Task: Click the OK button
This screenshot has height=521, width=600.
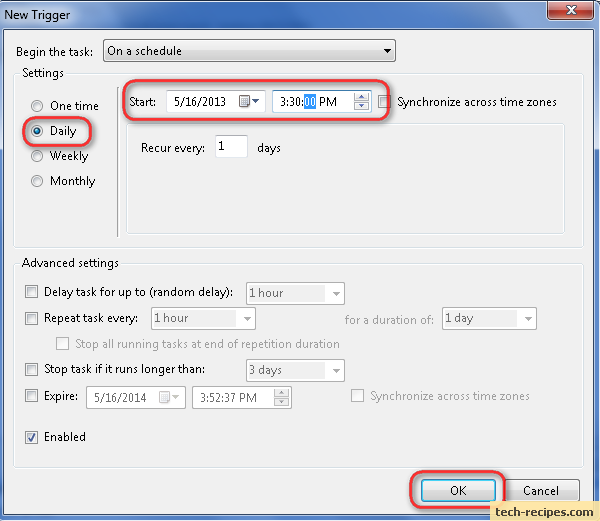Action: 458,490
